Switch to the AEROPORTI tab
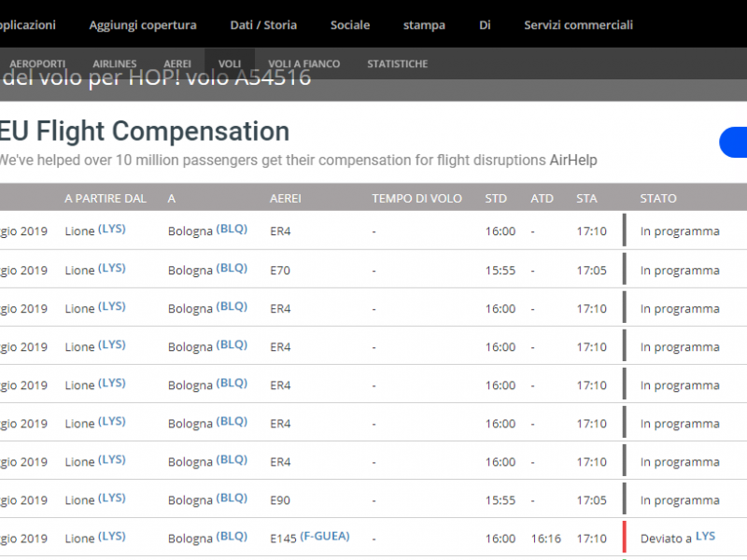This screenshot has height=560, width=747. click(37, 63)
